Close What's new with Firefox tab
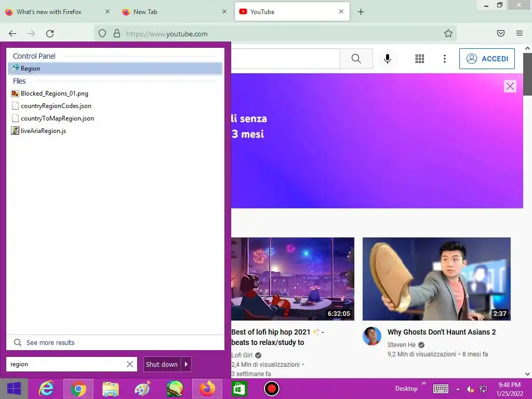532x399 pixels. pos(107,11)
